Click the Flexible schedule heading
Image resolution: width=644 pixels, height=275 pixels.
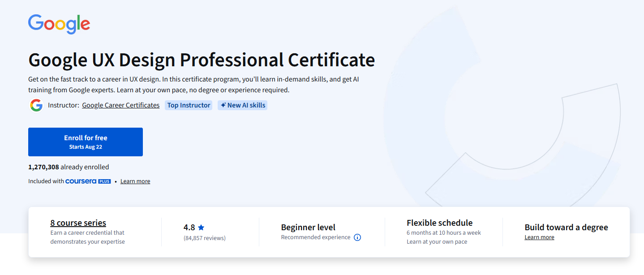tap(439, 223)
